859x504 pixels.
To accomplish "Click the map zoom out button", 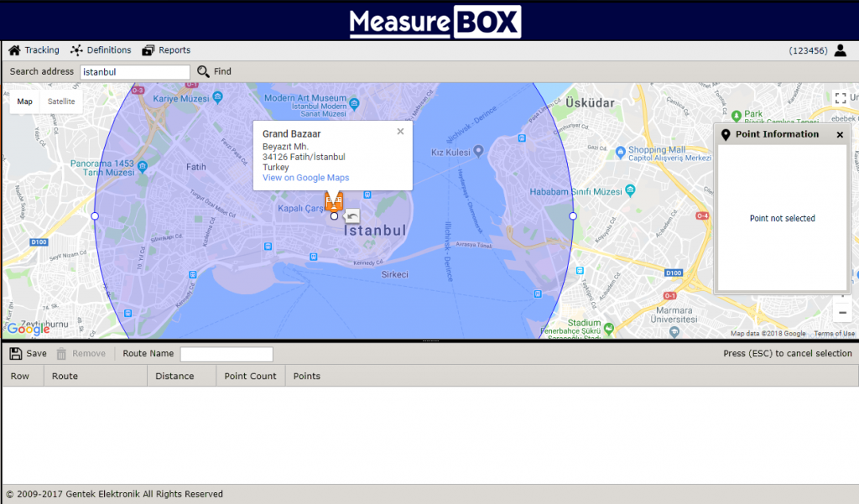I will pyautogui.click(x=843, y=313).
